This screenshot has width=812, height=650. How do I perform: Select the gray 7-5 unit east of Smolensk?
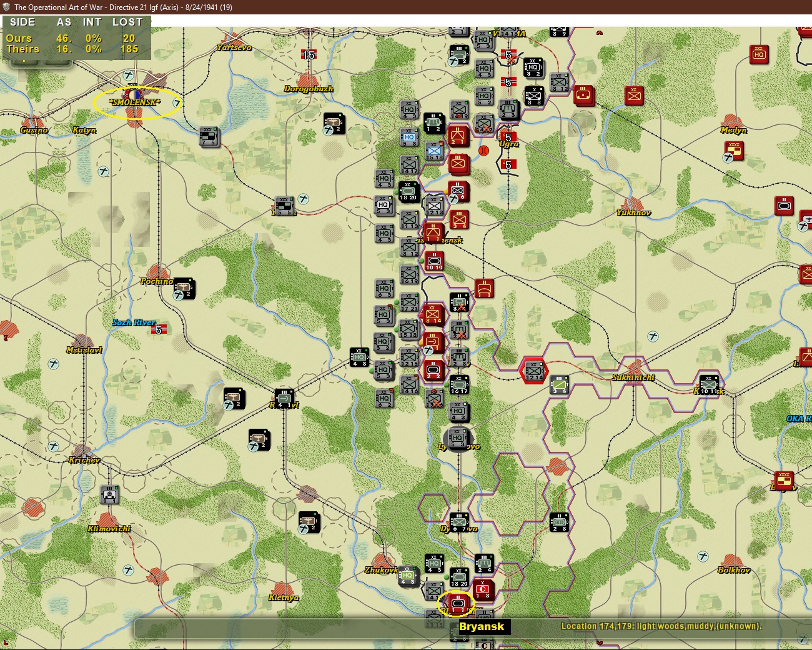209,137
